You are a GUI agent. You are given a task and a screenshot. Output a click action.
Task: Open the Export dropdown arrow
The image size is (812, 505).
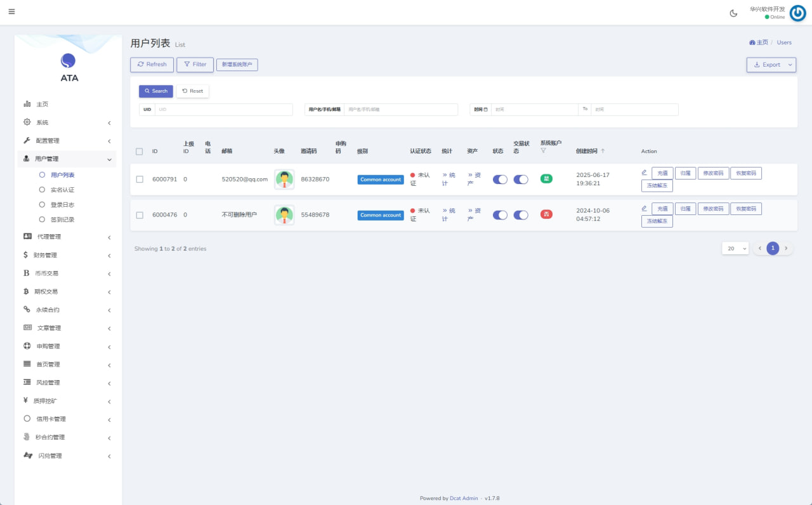790,65
